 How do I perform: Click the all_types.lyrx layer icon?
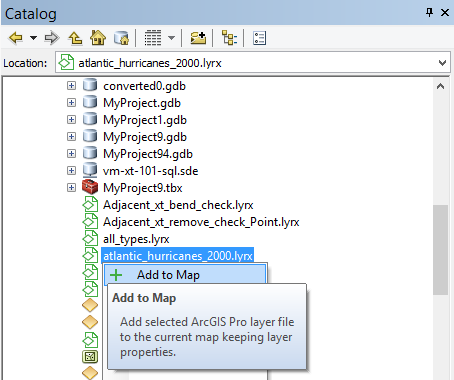90,239
